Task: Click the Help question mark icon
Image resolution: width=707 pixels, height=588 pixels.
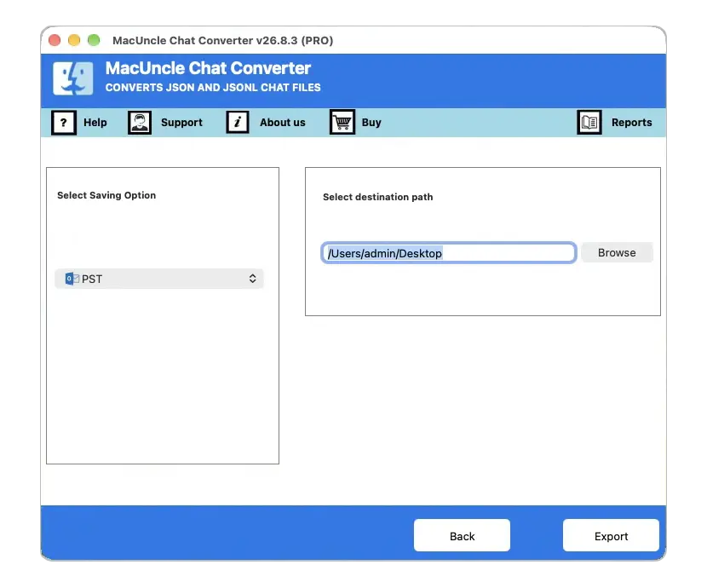Action: click(x=64, y=122)
